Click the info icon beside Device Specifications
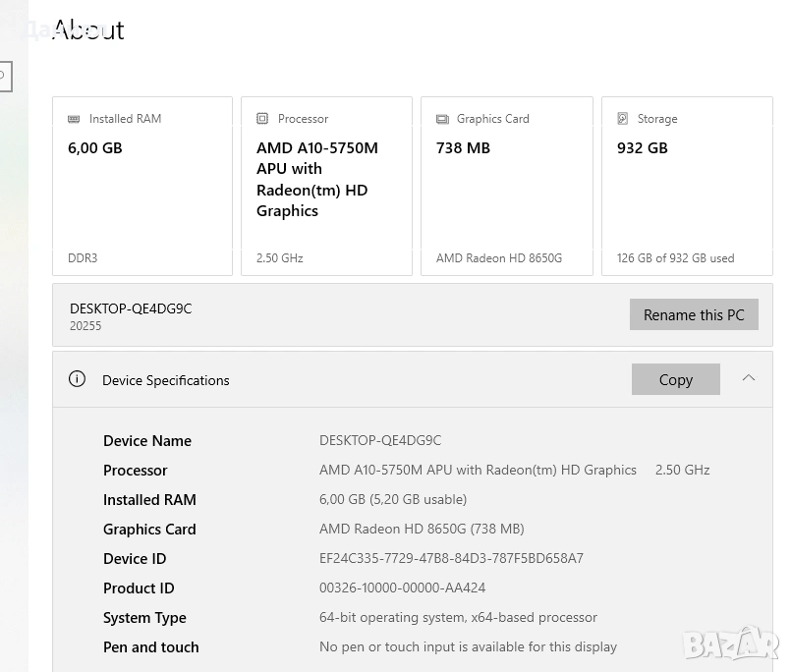Image resolution: width=791 pixels, height=672 pixels. pyautogui.click(x=77, y=379)
